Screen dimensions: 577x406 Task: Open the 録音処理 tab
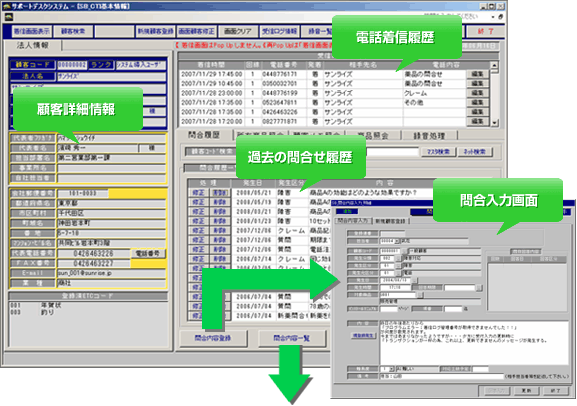pyautogui.click(x=429, y=136)
